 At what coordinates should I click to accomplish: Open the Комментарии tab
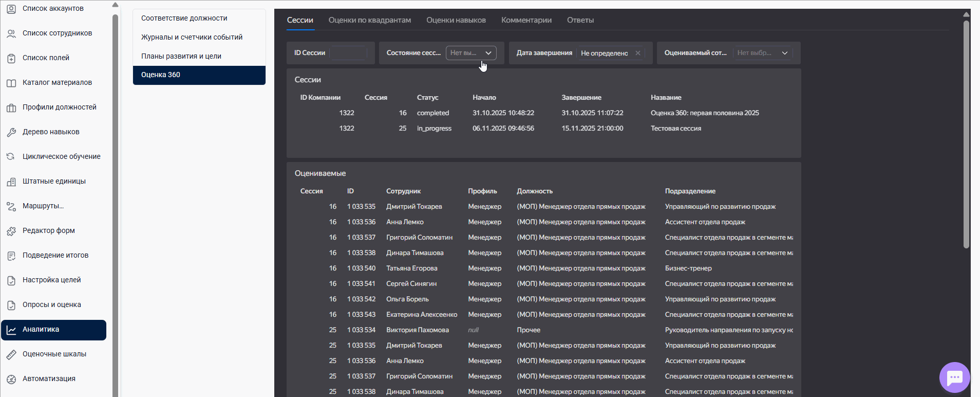click(526, 20)
